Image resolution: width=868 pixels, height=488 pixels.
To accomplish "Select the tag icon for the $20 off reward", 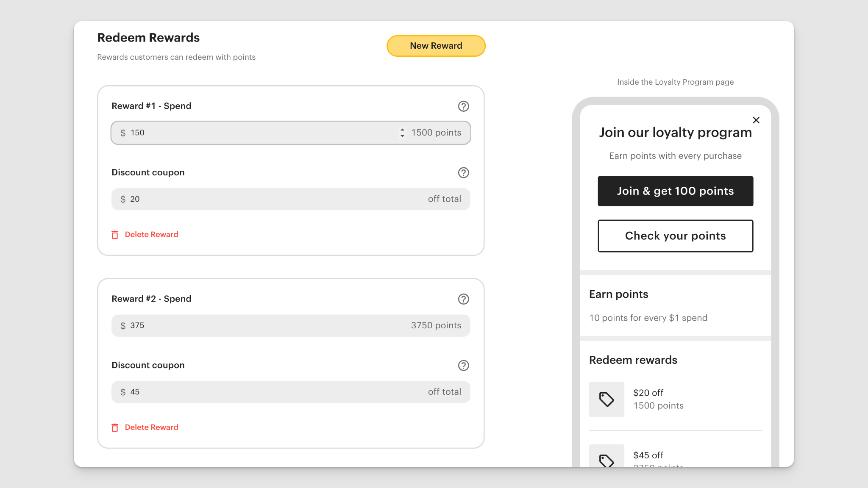I will point(606,399).
